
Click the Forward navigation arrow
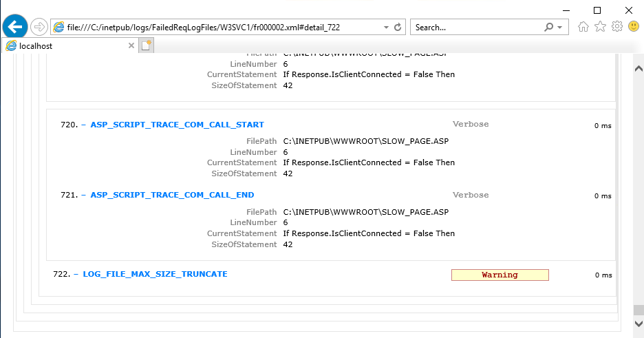pyautogui.click(x=39, y=27)
